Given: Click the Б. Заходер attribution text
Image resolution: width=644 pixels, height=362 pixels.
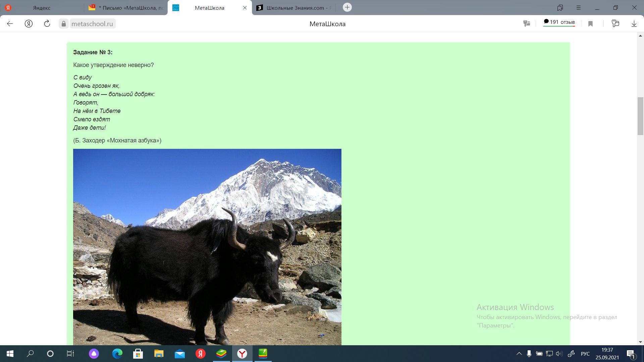Looking at the screenshot, I should (117, 140).
